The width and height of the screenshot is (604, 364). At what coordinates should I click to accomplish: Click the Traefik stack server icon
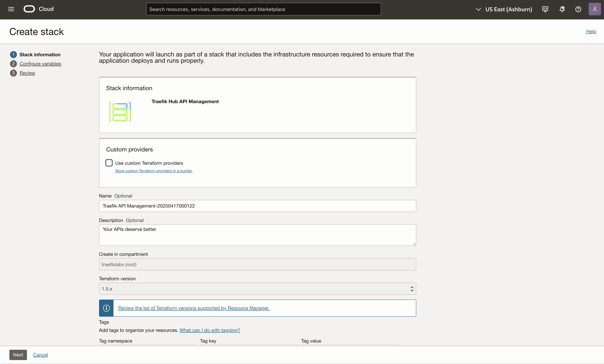coord(120,112)
